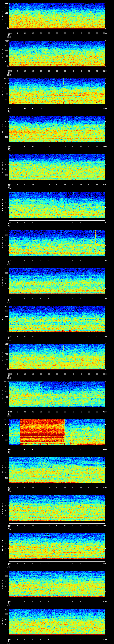This screenshot has height=644, width=114.
Task: Select the 8:45:00 time axis label
Action: coord(9,639)
